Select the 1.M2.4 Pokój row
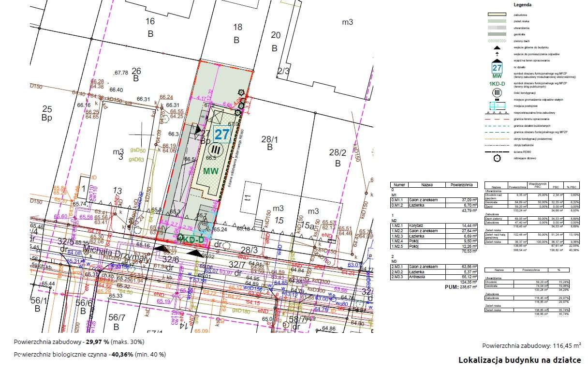Screen dimensions: 588x374 [434, 241]
